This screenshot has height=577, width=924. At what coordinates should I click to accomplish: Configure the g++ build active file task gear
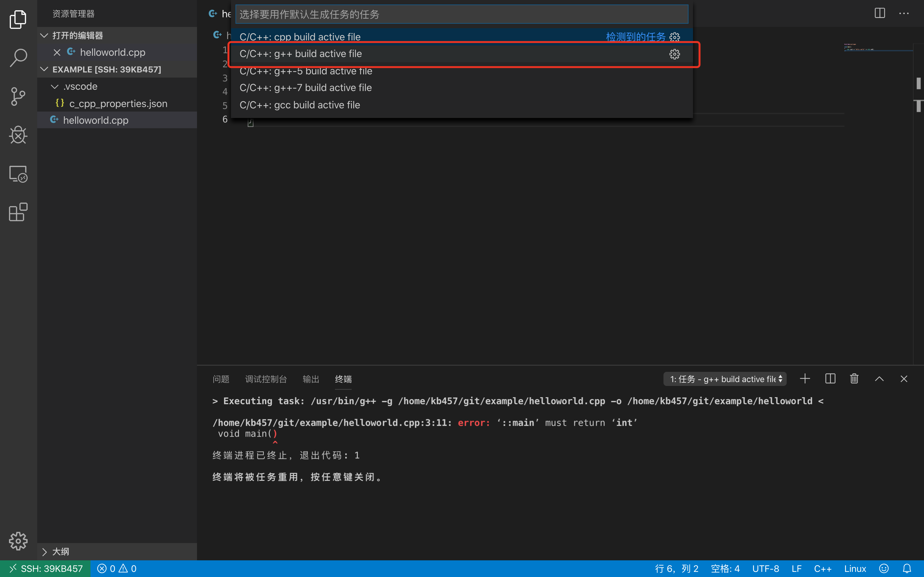pyautogui.click(x=675, y=54)
